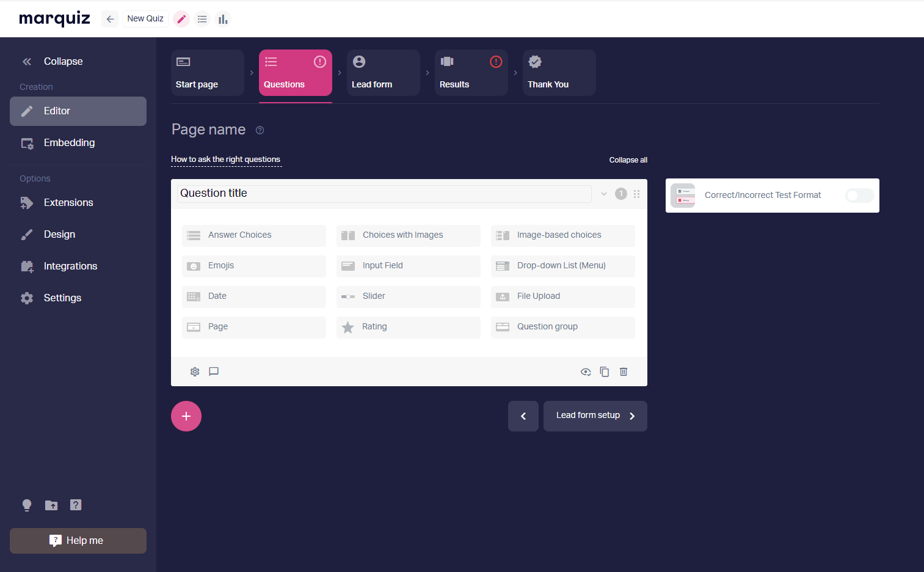This screenshot has height=572, width=924.
Task: Collapse the left sidebar
Action: click(x=53, y=61)
